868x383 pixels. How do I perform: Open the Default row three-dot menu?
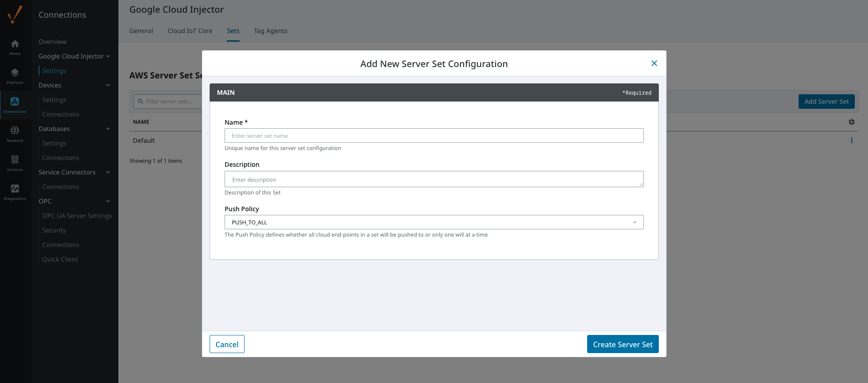pos(851,141)
